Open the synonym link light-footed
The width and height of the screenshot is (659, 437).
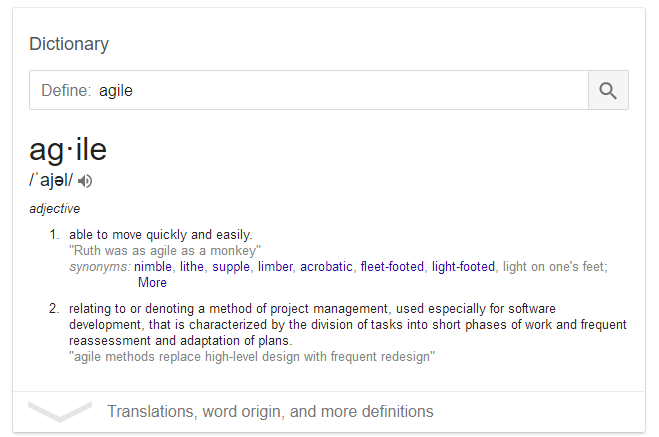tap(463, 267)
